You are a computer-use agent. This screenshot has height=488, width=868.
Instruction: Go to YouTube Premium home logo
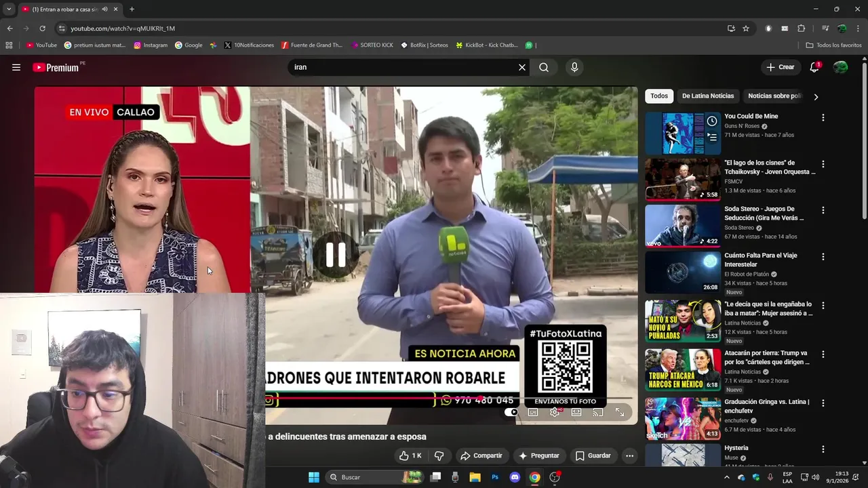[x=56, y=67]
